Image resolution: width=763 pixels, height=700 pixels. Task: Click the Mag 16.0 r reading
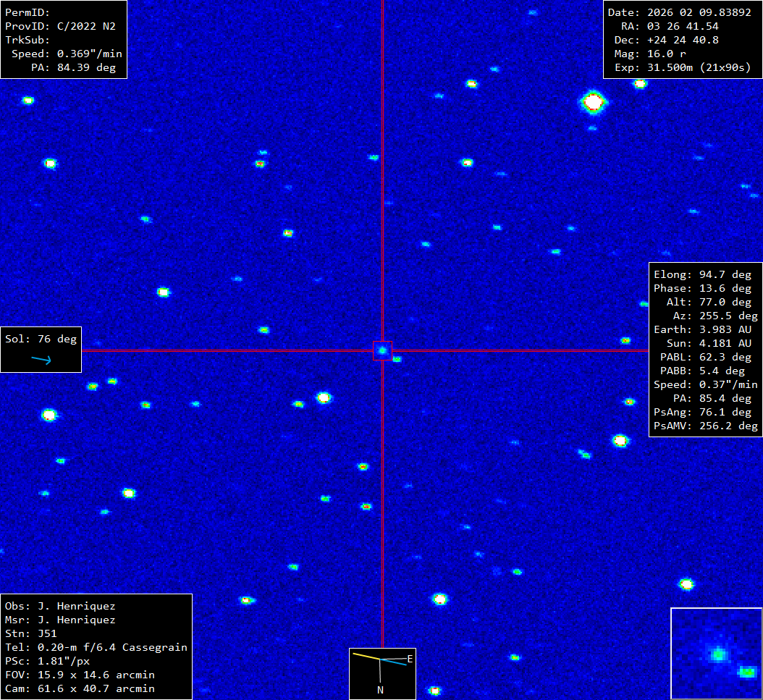click(x=661, y=54)
